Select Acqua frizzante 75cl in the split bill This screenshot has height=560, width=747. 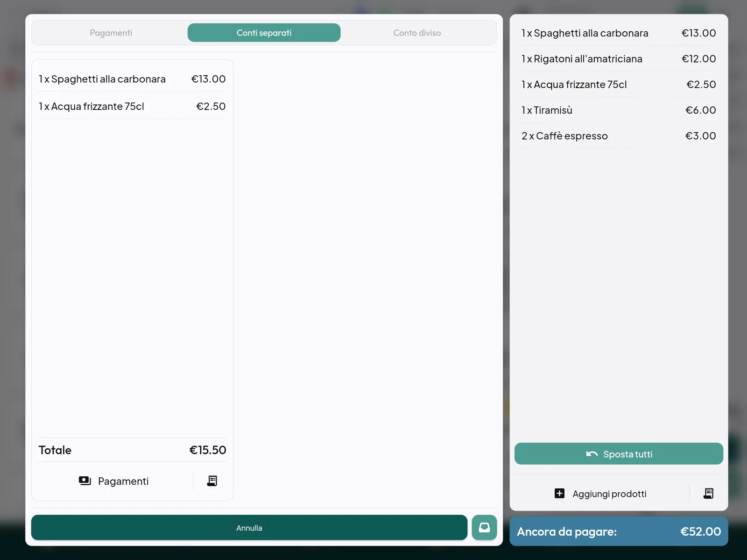[132, 106]
